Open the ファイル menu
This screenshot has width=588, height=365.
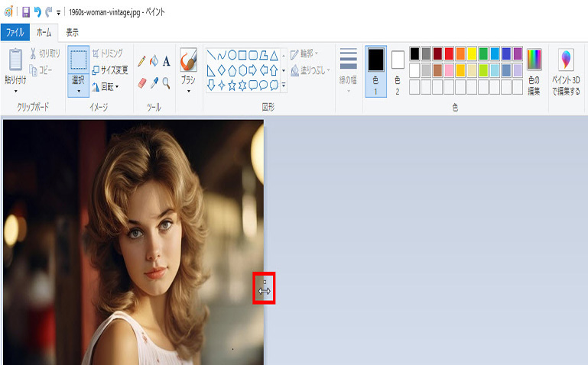click(x=15, y=32)
